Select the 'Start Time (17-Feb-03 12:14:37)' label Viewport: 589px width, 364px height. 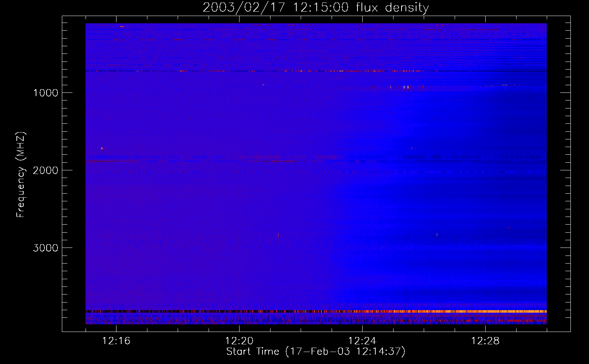[316, 352]
